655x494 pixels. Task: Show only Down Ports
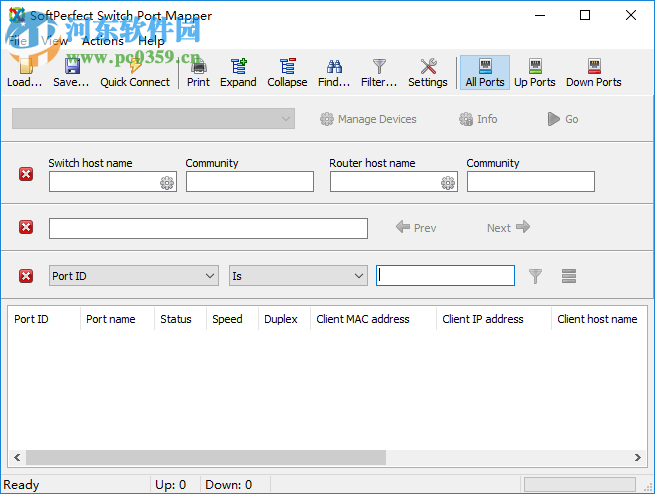pyautogui.click(x=594, y=73)
